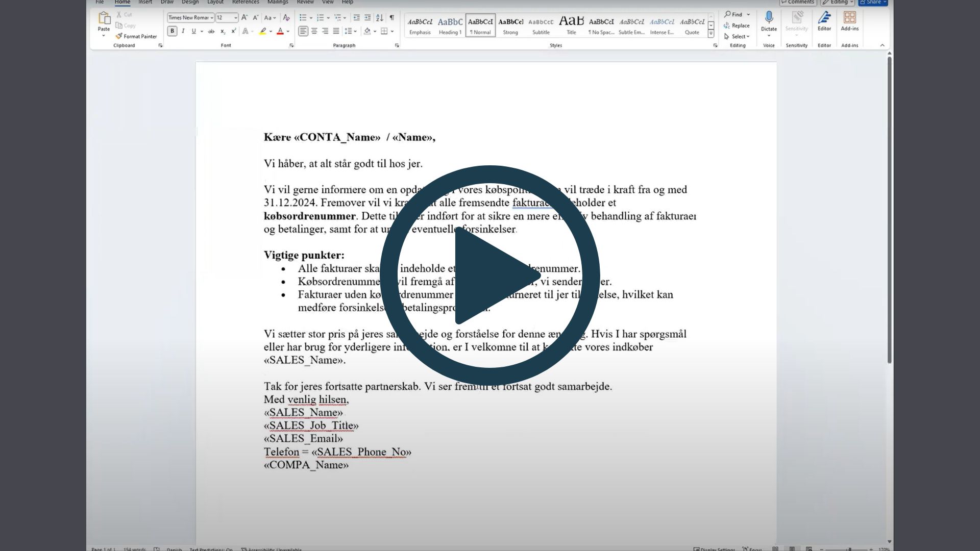Toggle Strikethrough formatting
Viewport: 980px width, 551px height.
click(x=211, y=31)
